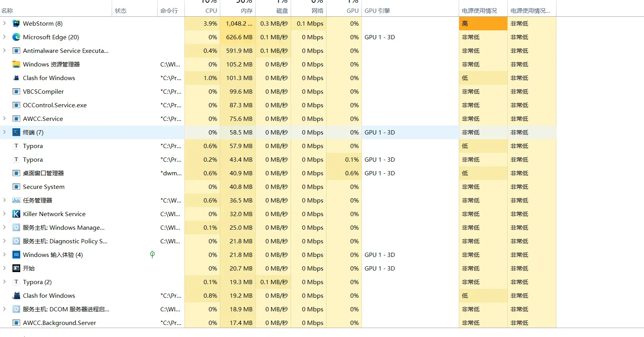Screen dimensions: 644x337
Task: Click the Killer Network Service icon
Action: [16, 214]
